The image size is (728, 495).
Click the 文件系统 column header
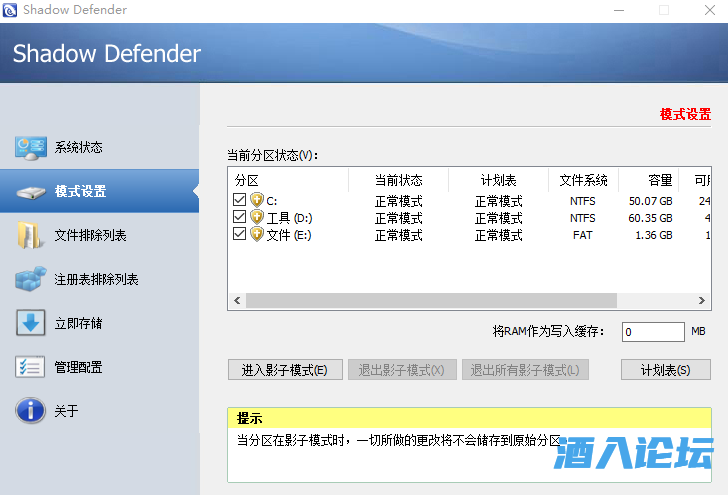coord(583,180)
